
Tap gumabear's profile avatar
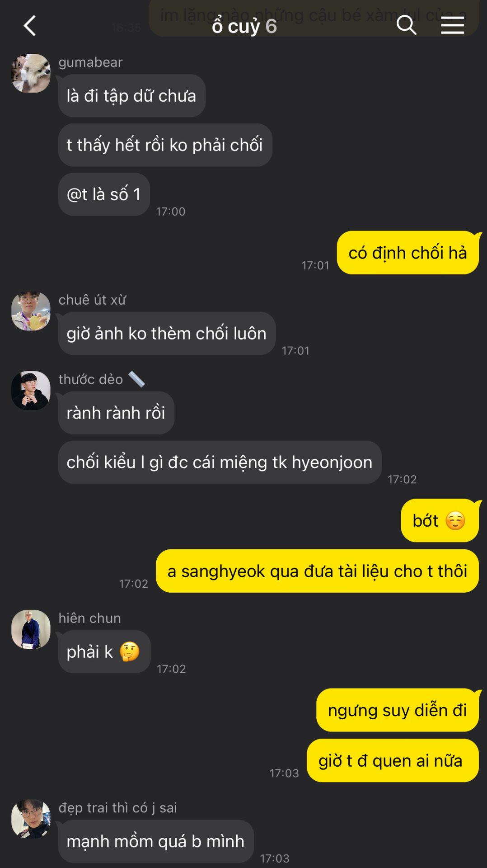(31, 73)
